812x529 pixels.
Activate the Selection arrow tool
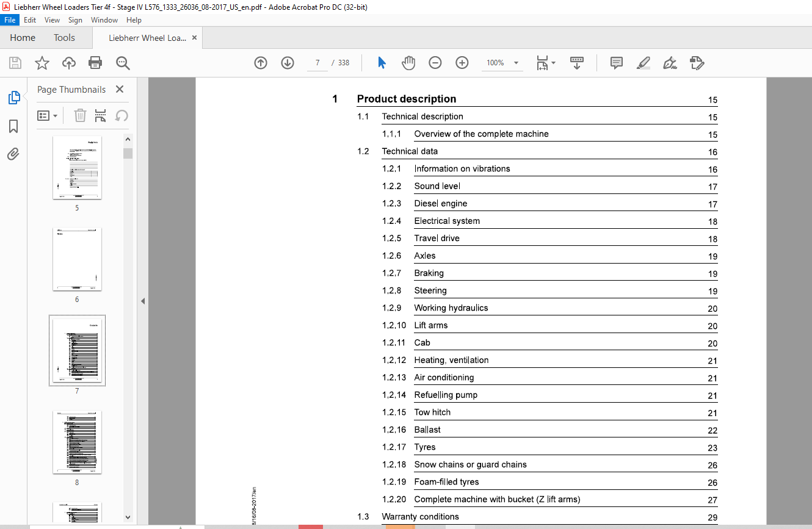pos(382,63)
